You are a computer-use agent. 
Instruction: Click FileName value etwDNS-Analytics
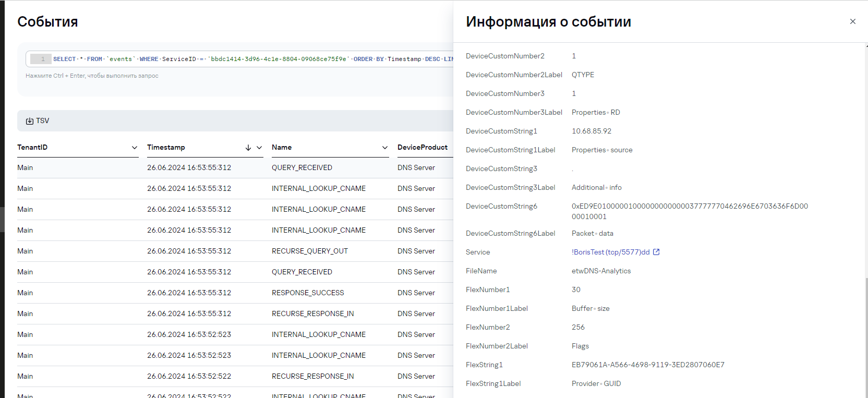601,271
